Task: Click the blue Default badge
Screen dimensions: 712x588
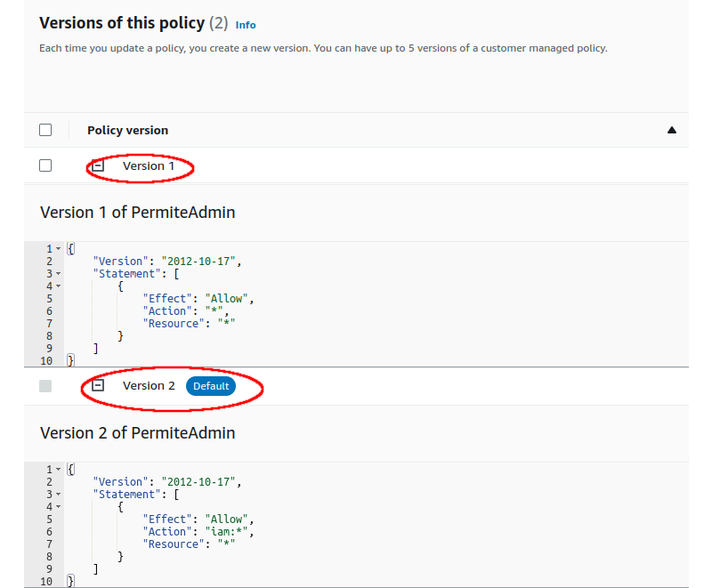Action: 211,386
